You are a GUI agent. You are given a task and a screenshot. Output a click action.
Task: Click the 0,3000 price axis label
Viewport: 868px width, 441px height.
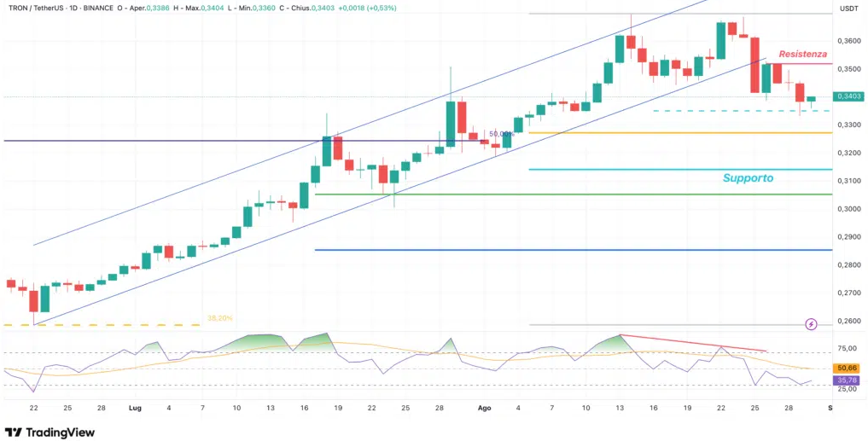click(x=848, y=209)
